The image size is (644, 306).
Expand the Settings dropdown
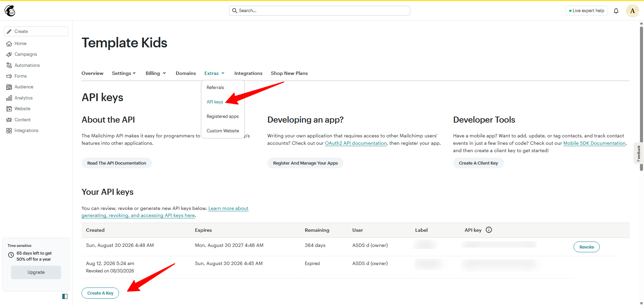pyautogui.click(x=124, y=73)
